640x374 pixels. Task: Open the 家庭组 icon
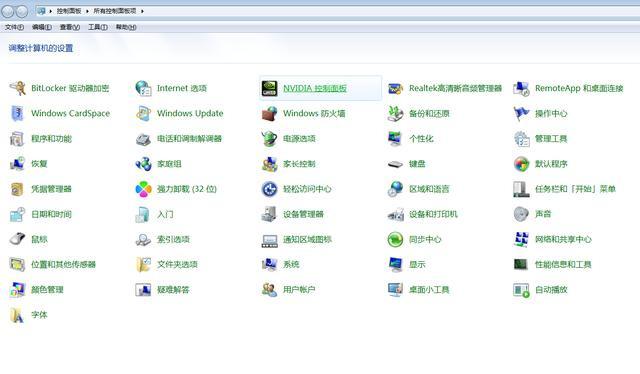point(143,164)
